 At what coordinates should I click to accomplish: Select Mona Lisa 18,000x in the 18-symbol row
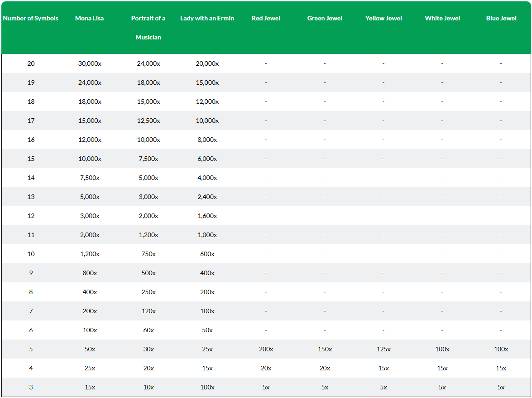point(90,102)
